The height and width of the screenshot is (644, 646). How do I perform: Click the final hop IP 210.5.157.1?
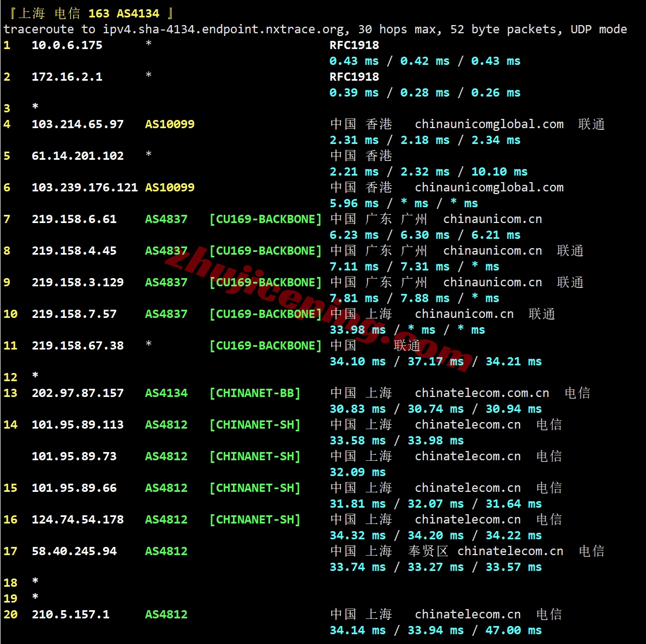[x=70, y=615]
